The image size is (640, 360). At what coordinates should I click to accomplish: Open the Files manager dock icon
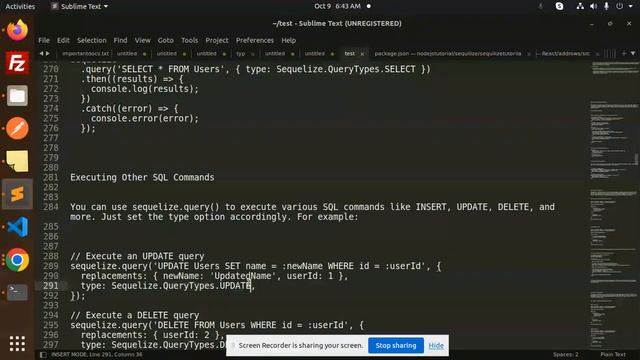[17, 96]
